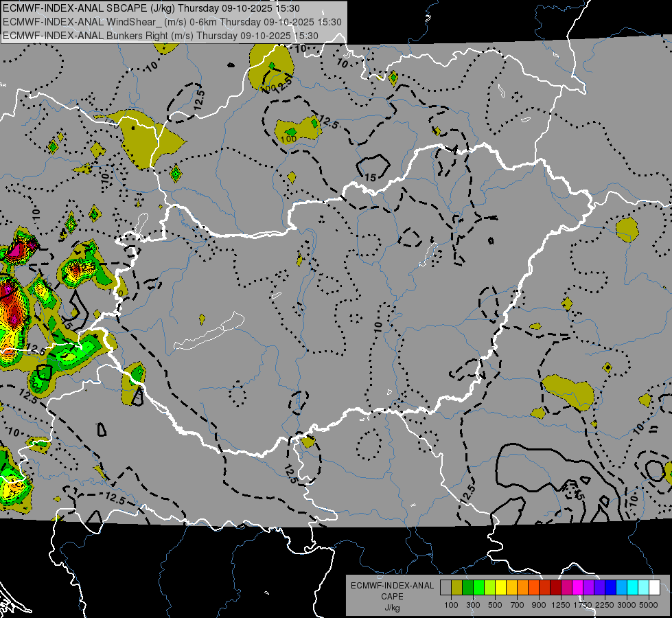Select the white swatch above 5000
The width and height of the screenshot is (672, 618).
[654, 588]
